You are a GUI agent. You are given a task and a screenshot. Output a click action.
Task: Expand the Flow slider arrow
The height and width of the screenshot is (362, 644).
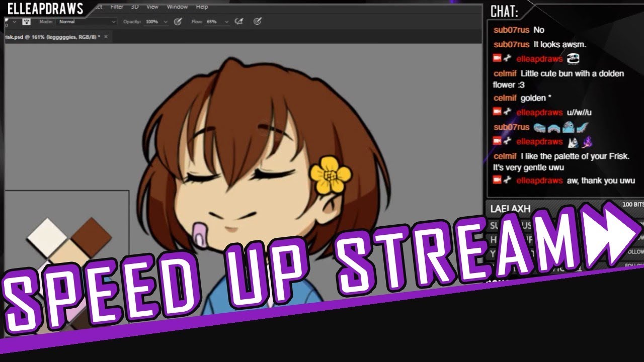[226, 22]
